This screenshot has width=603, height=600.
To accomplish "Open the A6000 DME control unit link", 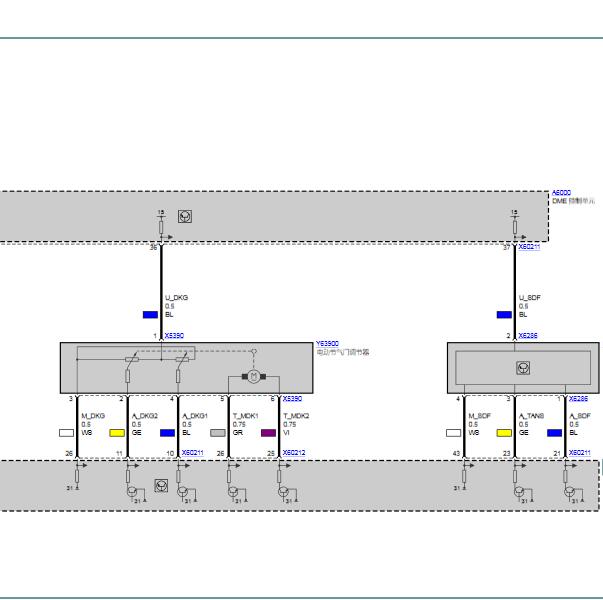I will coord(561,193).
